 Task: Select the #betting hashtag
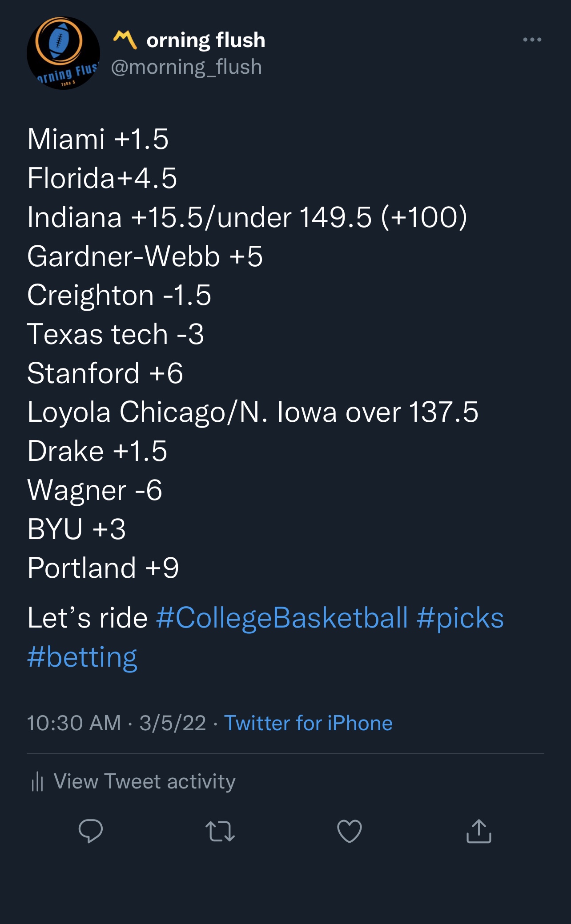82,657
